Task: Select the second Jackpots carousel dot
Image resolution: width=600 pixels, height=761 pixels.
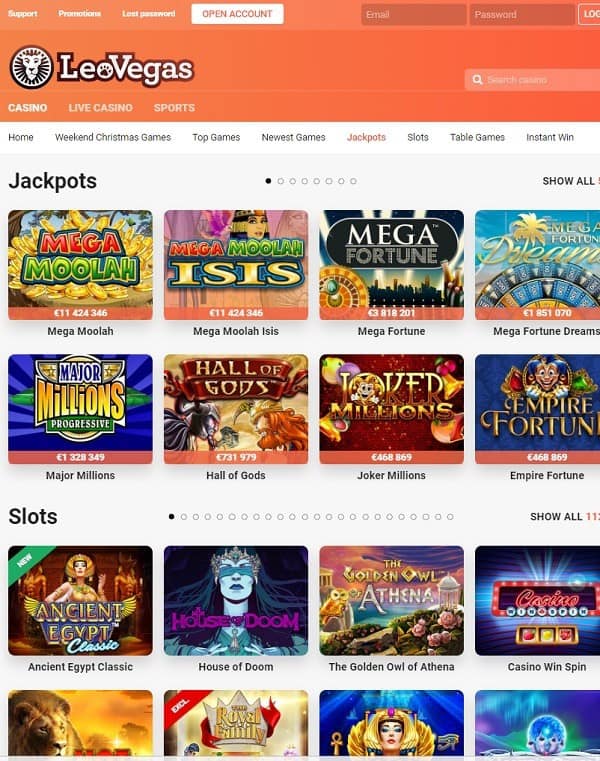Action: click(x=281, y=181)
